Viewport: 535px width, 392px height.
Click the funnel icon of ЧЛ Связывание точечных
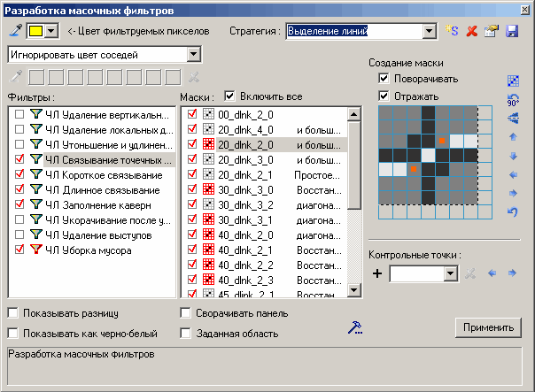point(35,159)
